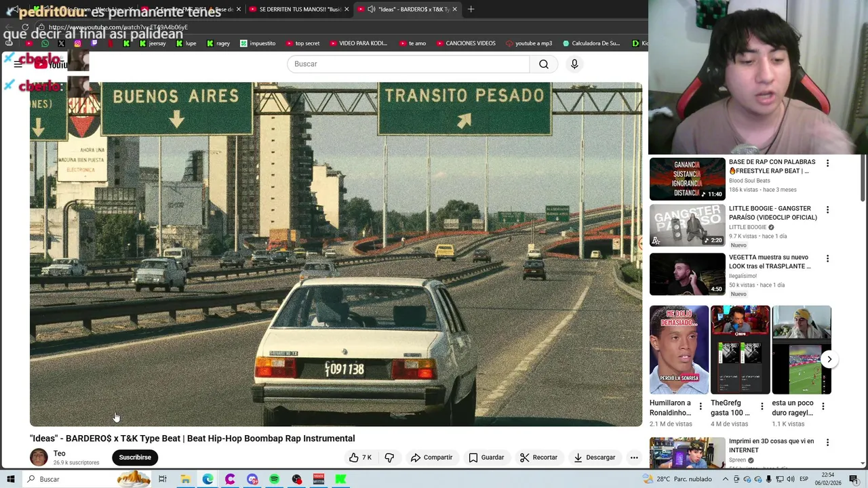Open options for esta un poco duro short
The width and height of the screenshot is (868, 488).
[823, 407]
